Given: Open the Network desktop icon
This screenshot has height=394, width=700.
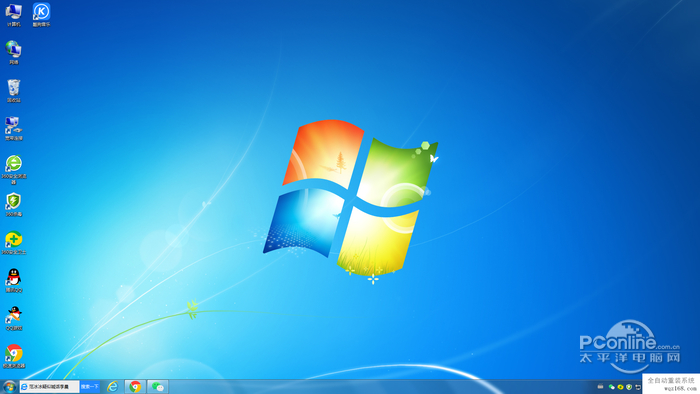Looking at the screenshot, I should coord(13,52).
